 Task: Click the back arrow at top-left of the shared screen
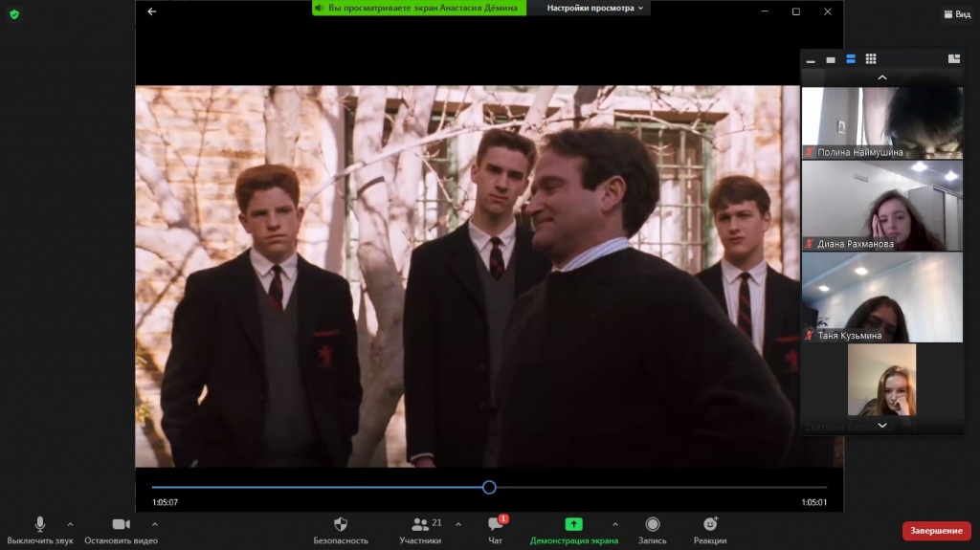click(151, 11)
